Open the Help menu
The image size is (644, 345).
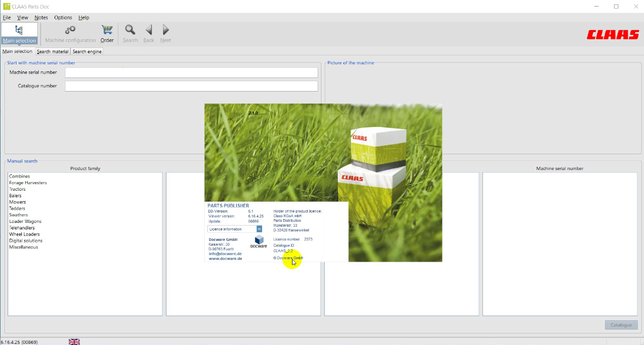pos(84,17)
